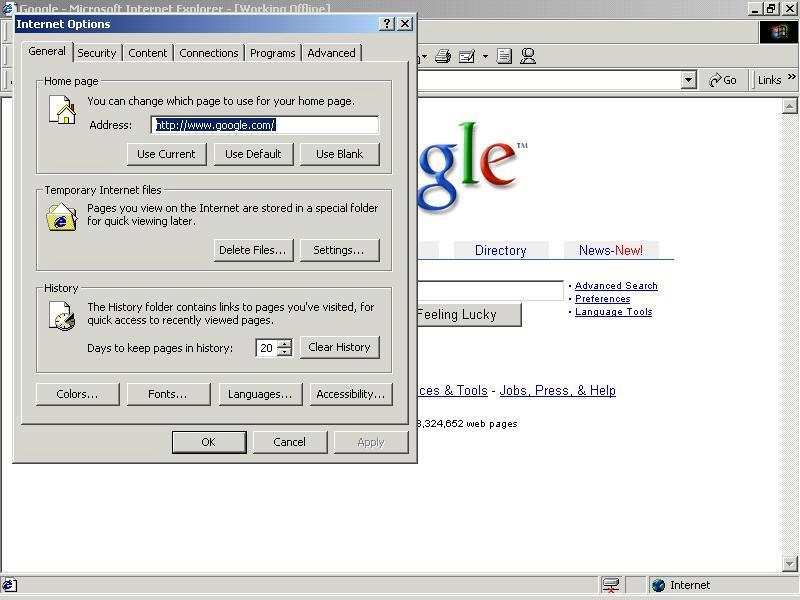Open the IE address bar dropdown arrow

(689, 80)
